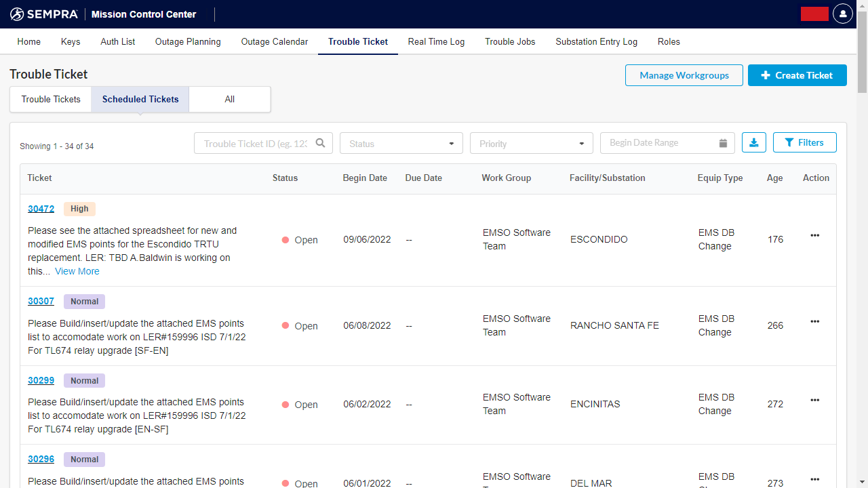Click the Trouble Ticket ID search field
The height and width of the screenshot is (488, 868).
point(254,144)
